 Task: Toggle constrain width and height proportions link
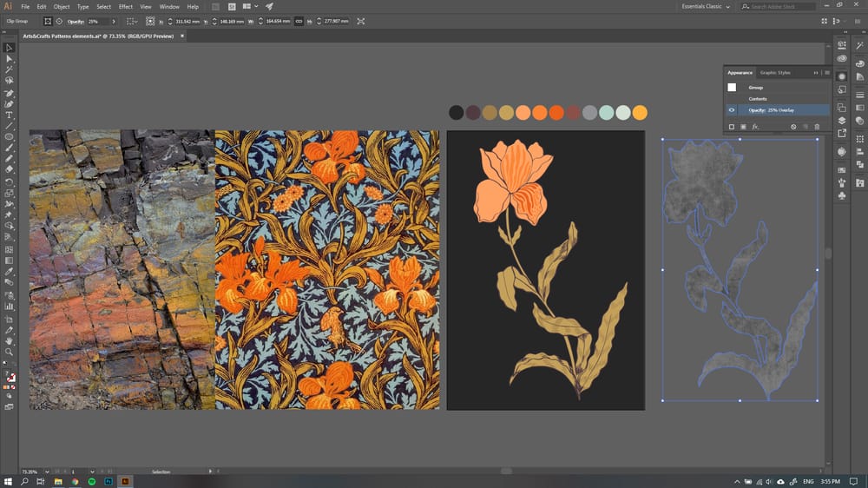pos(299,21)
